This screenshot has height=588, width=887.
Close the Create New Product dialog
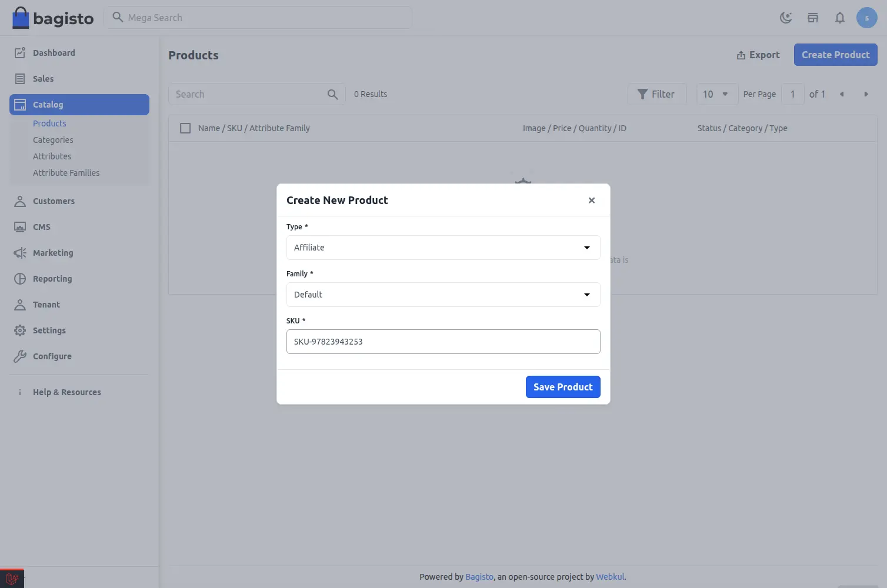[x=592, y=201]
